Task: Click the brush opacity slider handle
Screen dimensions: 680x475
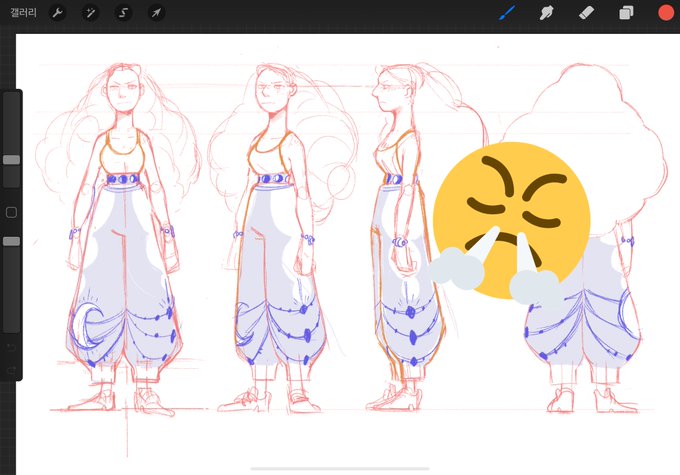Action: [11, 241]
